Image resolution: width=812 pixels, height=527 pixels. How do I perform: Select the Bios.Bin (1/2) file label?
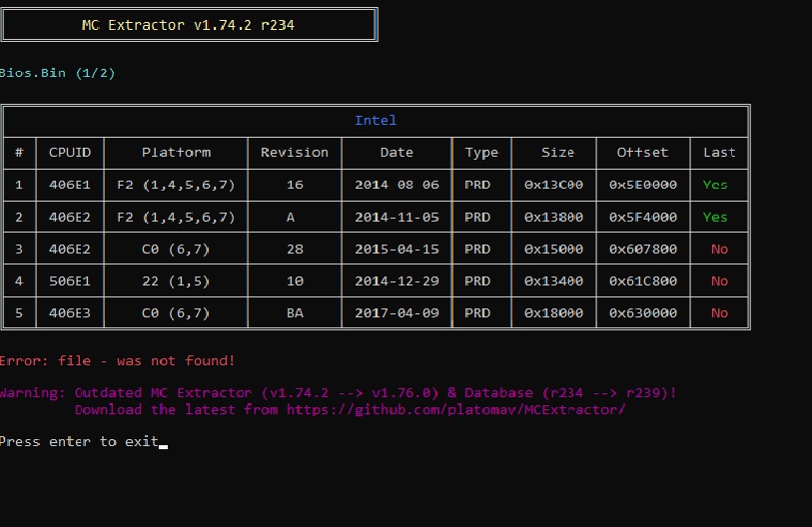(58, 73)
